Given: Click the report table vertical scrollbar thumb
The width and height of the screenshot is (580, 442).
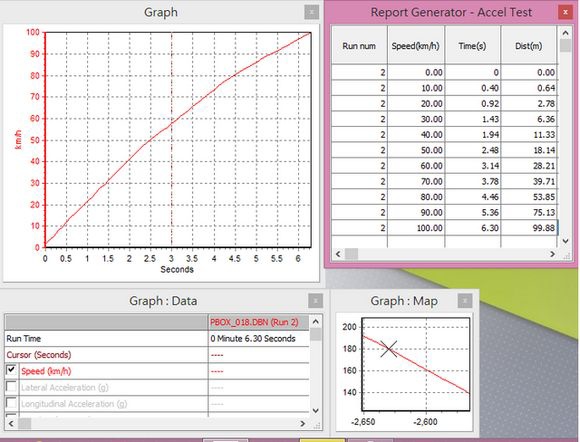Looking at the screenshot, I should tap(565, 45).
